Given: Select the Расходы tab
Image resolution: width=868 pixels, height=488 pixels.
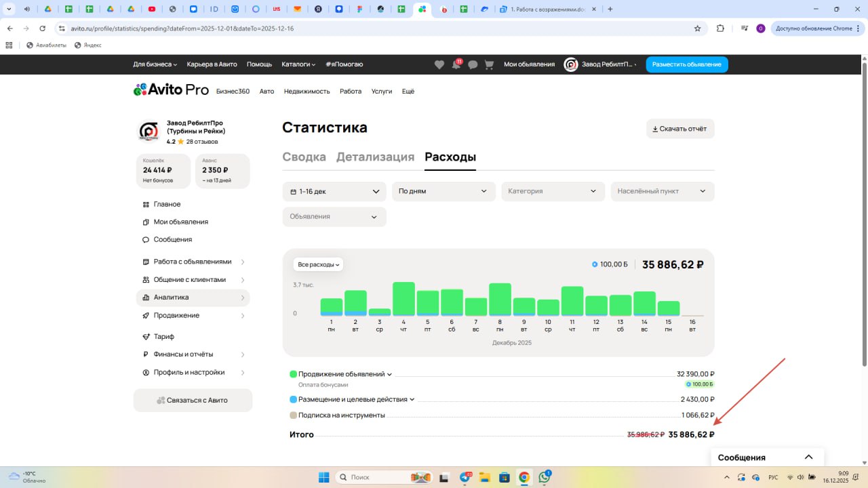Looking at the screenshot, I should (x=450, y=157).
